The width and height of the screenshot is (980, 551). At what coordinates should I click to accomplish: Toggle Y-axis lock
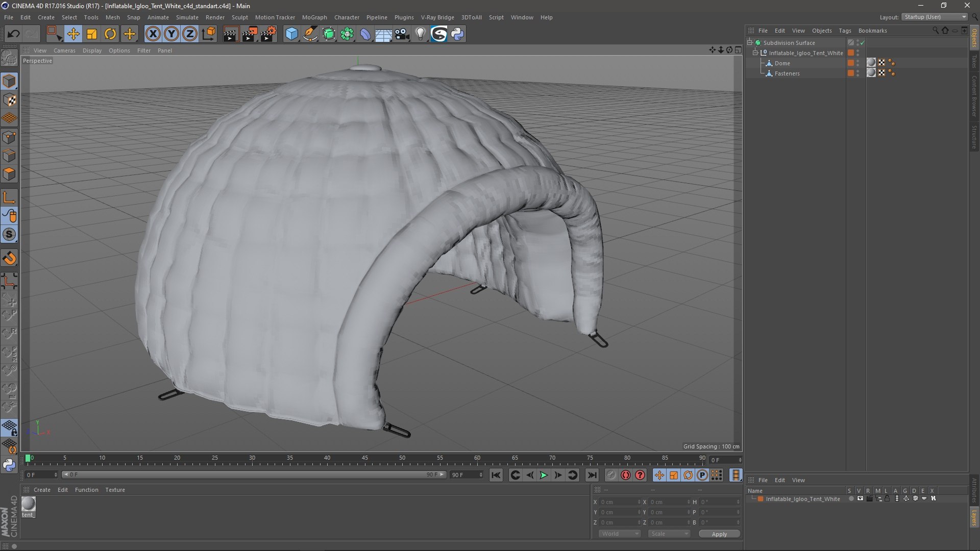coord(171,34)
